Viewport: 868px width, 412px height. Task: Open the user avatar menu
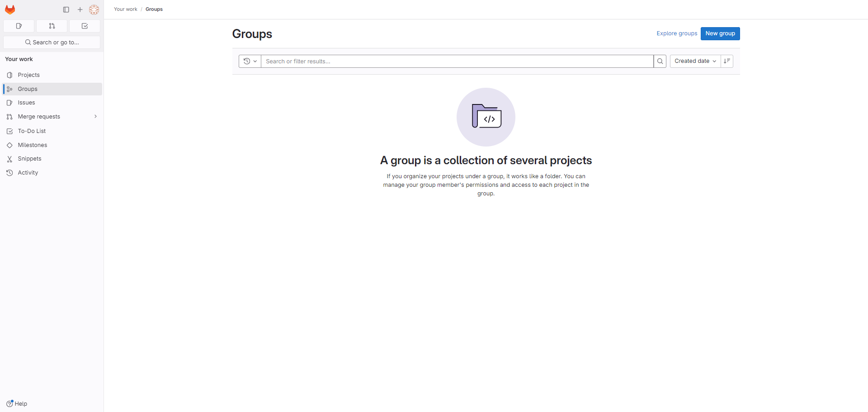[x=94, y=9]
